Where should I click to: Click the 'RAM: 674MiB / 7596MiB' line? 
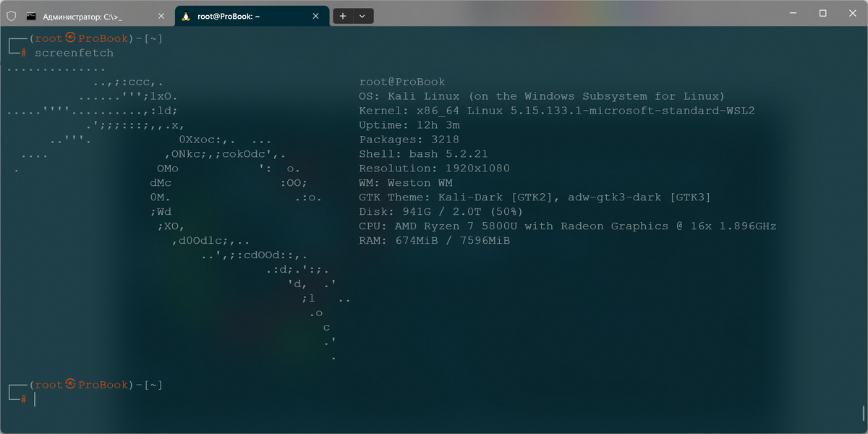point(434,241)
